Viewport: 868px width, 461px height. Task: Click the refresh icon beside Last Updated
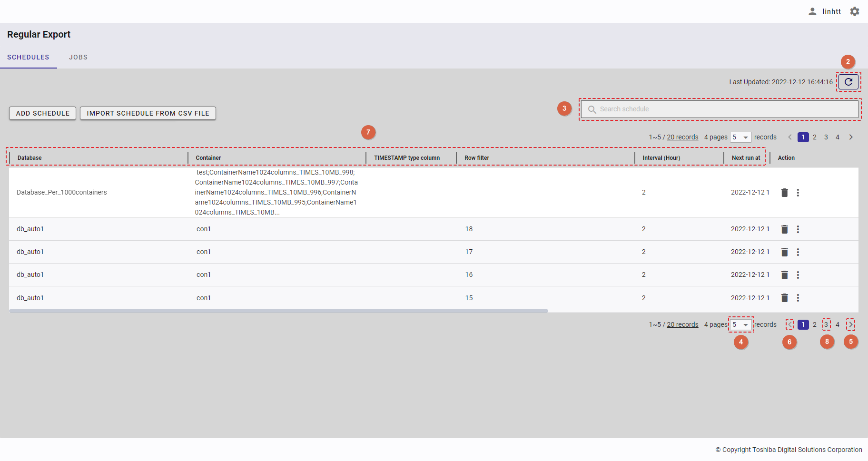click(x=848, y=82)
